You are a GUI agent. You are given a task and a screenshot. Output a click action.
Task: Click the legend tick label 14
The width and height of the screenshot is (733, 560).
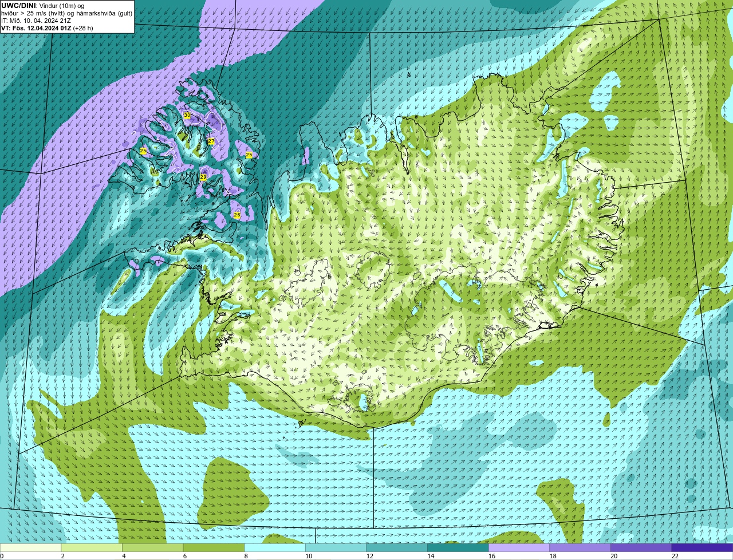point(431,556)
